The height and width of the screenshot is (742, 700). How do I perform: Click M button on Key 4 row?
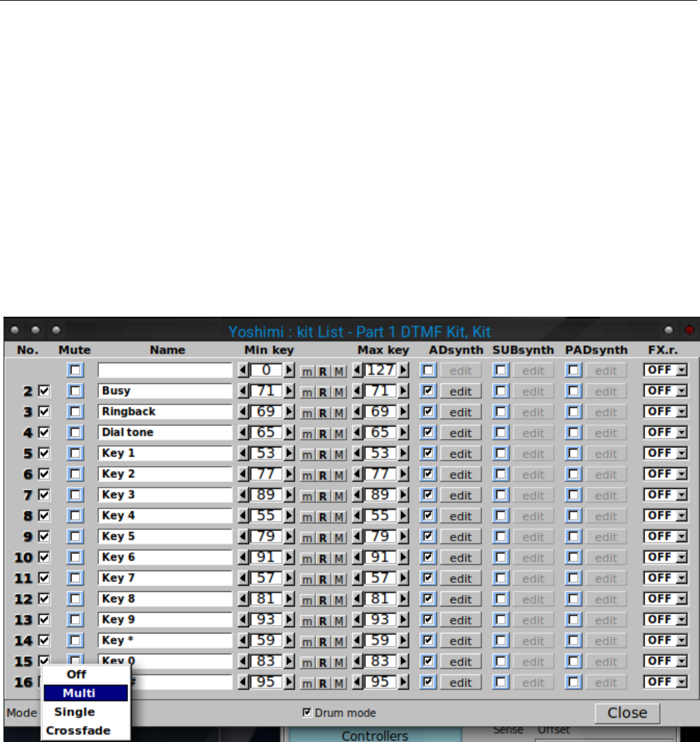(x=339, y=517)
